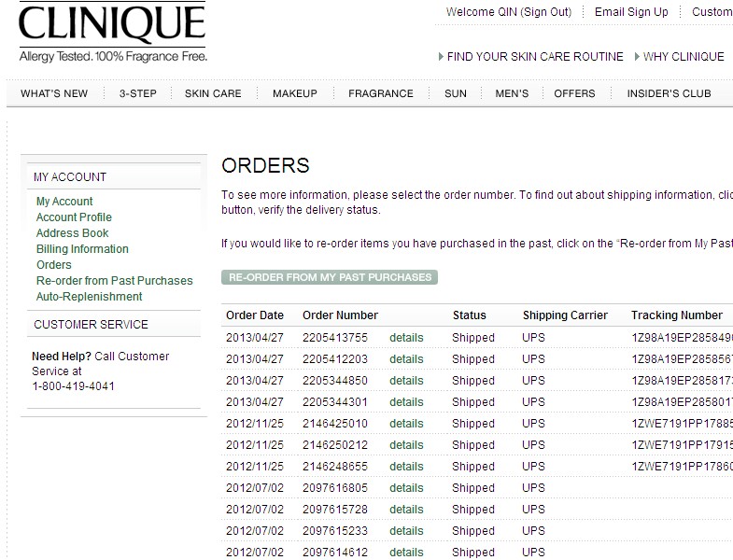Open Email Sign Up link
Image resolution: width=733 pixels, height=560 pixels.
click(x=631, y=12)
